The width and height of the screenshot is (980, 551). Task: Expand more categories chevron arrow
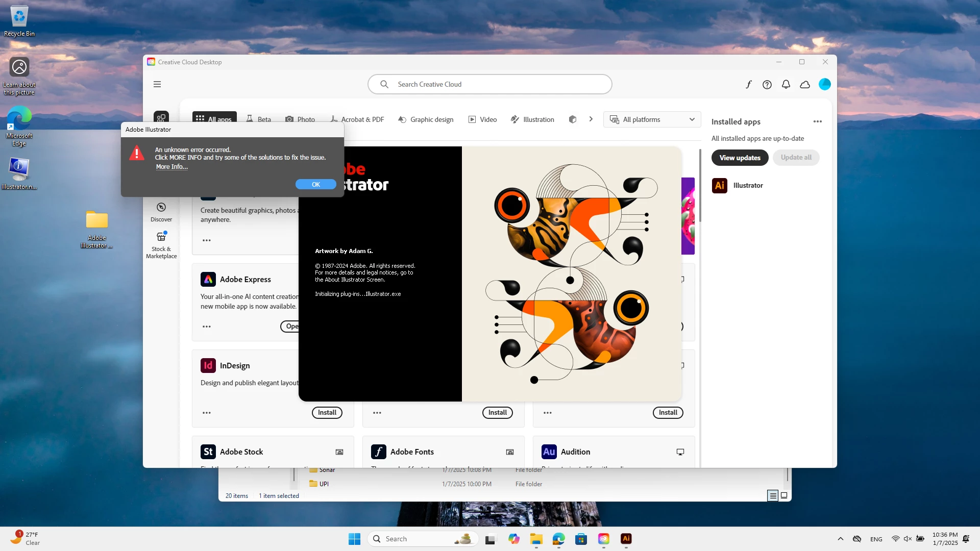pyautogui.click(x=591, y=119)
